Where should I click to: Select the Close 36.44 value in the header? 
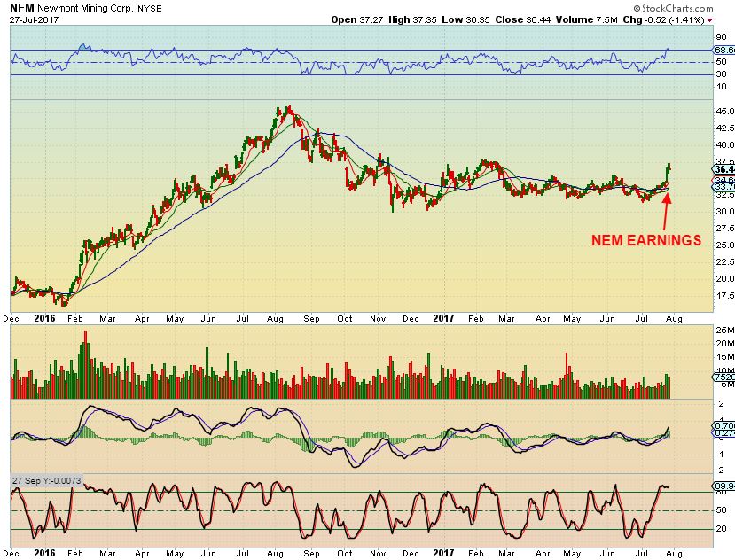pyautogui.click(x=522, y=19)
